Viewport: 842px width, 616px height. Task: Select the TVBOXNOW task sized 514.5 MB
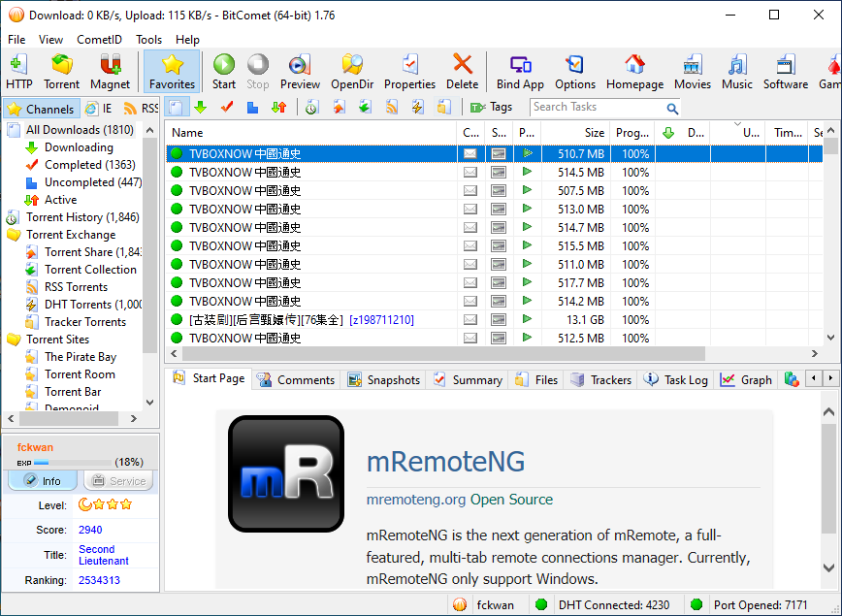(x=494, y=173)
